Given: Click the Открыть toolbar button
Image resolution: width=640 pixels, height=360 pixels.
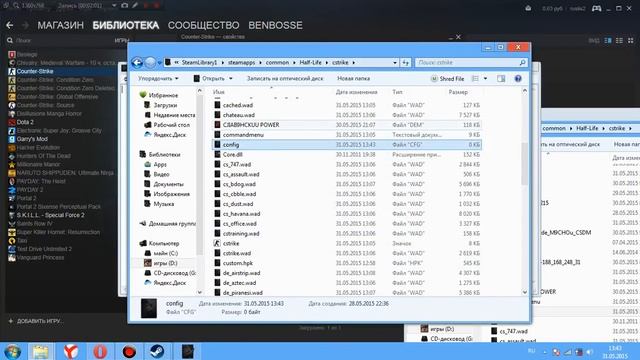Looking at the screenshot, I should click(209, 78).
